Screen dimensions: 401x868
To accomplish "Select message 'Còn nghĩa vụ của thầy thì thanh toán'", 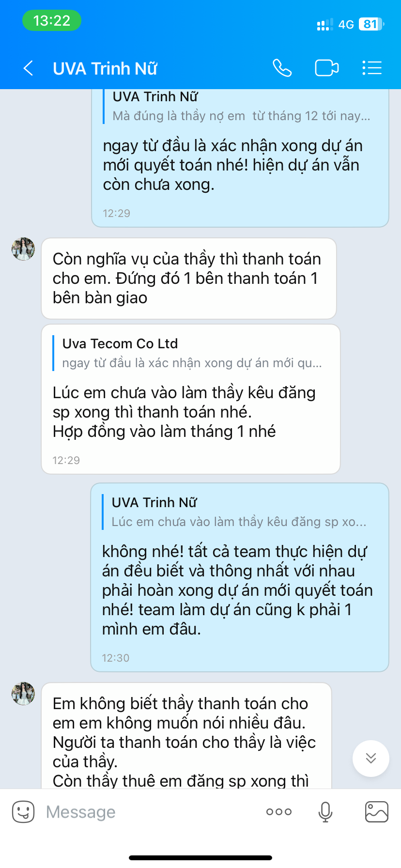I will click(x=189, y=279).
